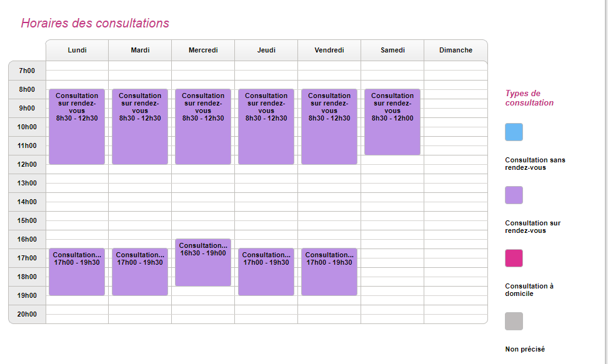Click the blue 'Consultation sans rendez-vous' swatch
608x364 pixels.
[x=514, y=132]
